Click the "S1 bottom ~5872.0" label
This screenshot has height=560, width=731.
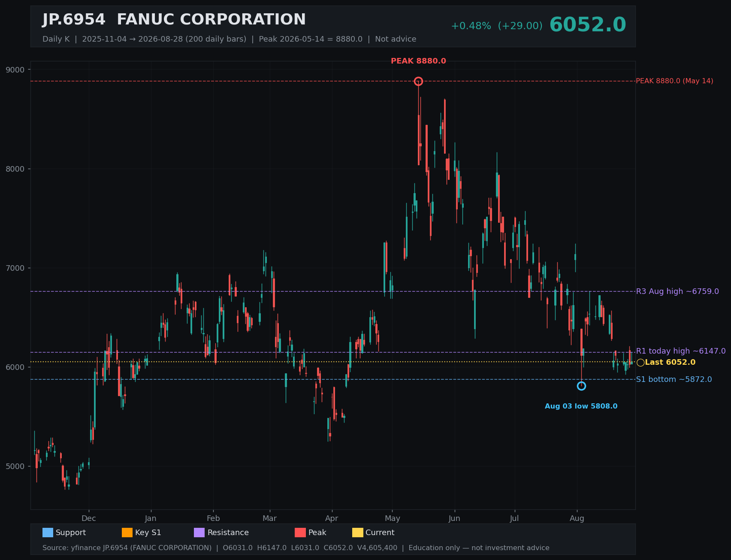(674, 379)
